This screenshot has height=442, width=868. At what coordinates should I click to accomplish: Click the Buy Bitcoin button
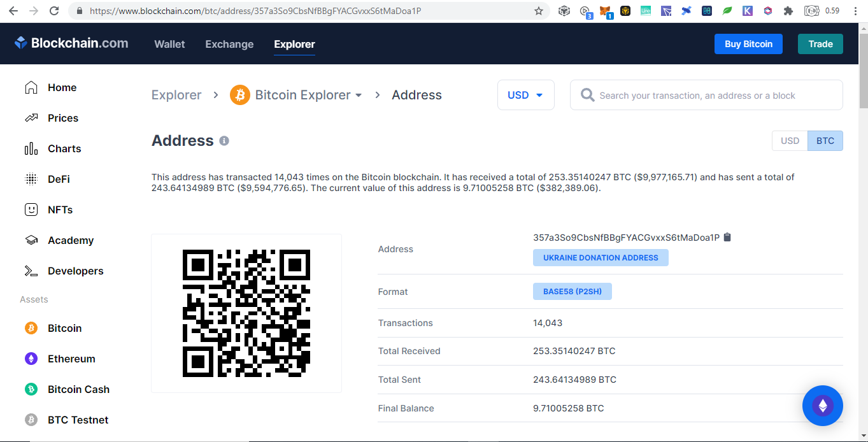(x=748, y=44)
